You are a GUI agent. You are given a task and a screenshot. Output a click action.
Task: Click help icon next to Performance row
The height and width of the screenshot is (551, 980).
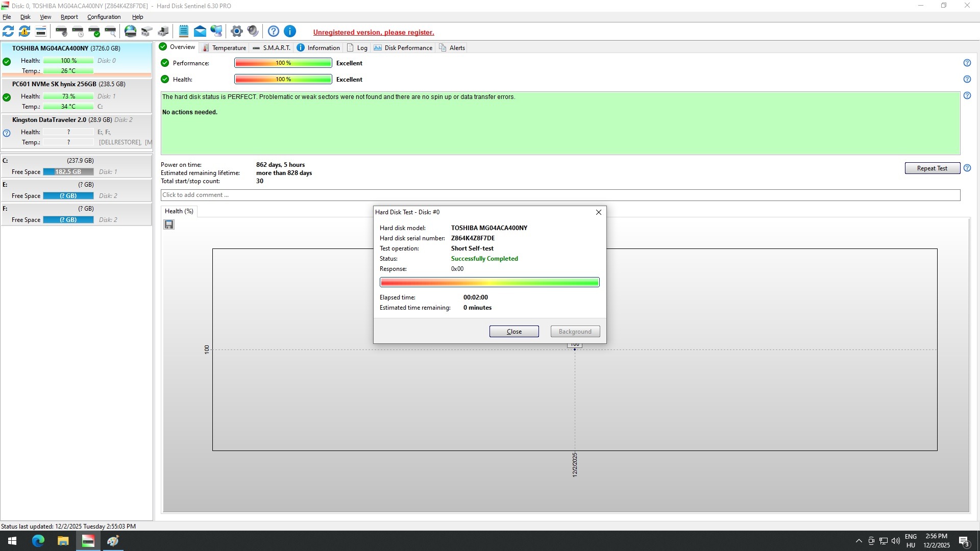tap(967, 63)
